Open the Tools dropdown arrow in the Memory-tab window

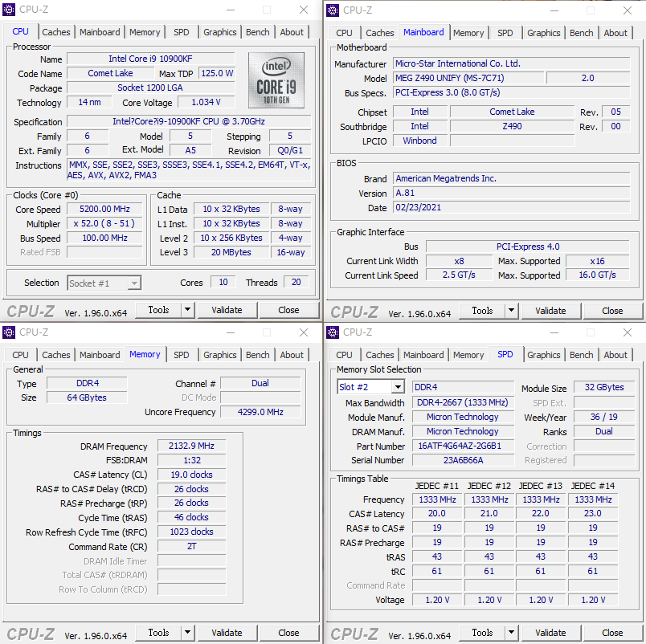click(187, 633)
